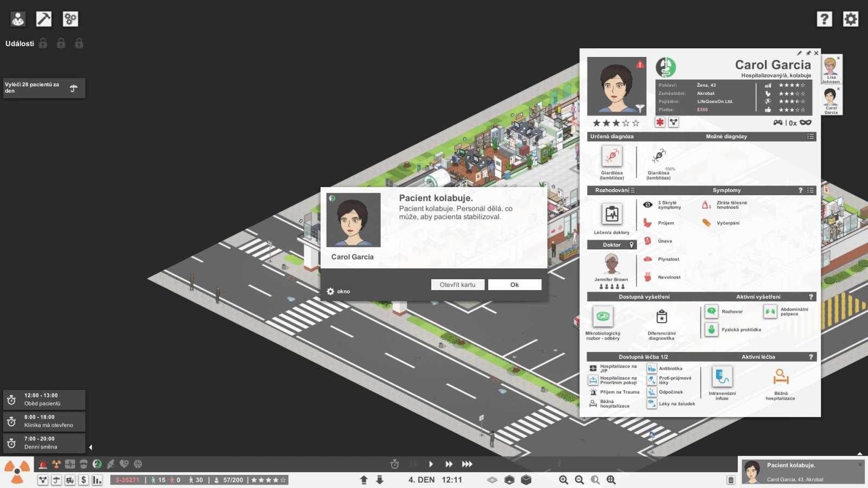The height and width of the screenshot is (488, 868).
Task: Select Mikrobiologický rozbor examination icon
Action: pos(603,316)
